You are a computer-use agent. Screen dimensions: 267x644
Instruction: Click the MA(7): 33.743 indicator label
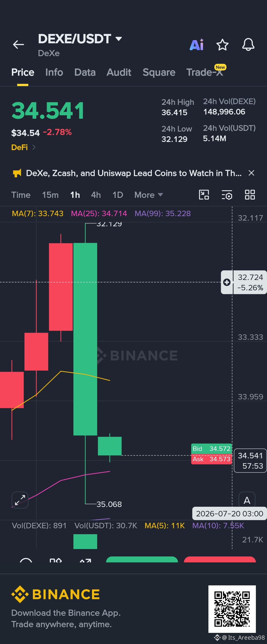click(x=38, y=213)
